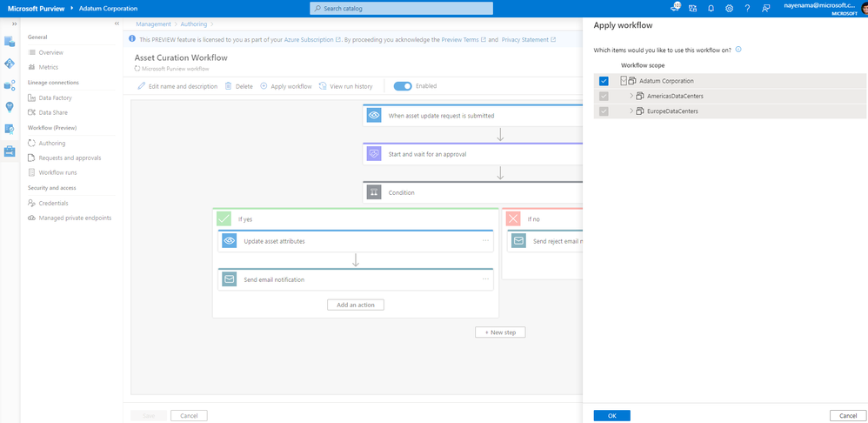This screenshot has height=423, width=868.
Task: Click the Condition step icon
Action: click(374, 192)
